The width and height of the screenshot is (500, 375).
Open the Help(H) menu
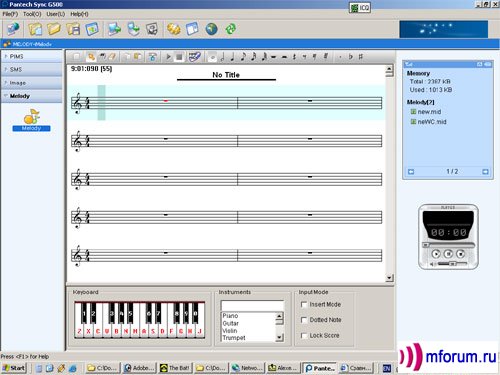[79, 14]
